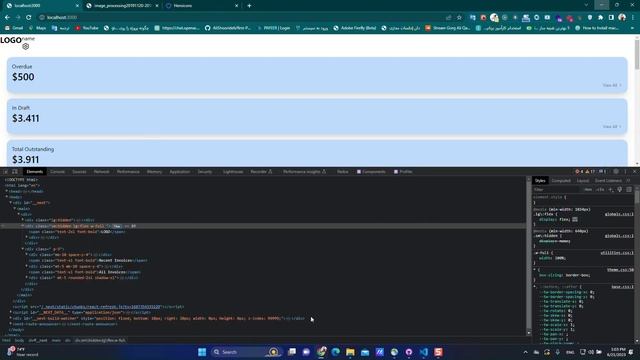Viewport: 640px width, 360px height.
Task: Open the Windows Start menu
Action: (x=202, y=352)
